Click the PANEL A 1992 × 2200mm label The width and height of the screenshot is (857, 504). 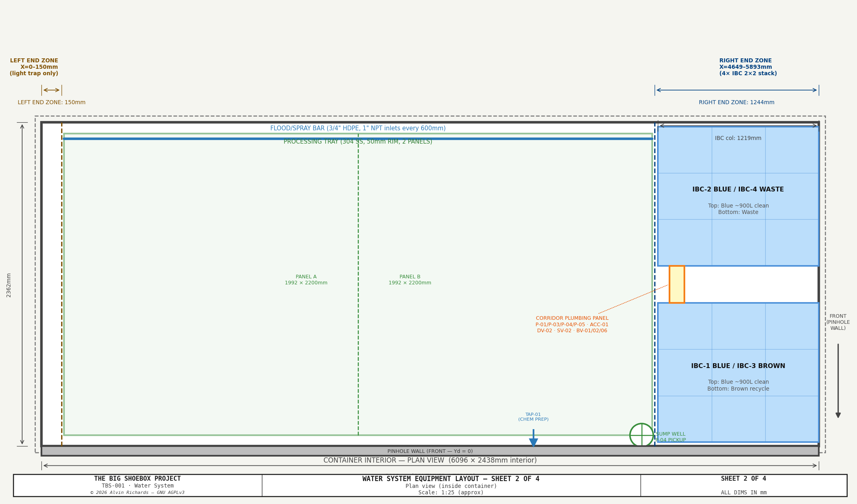pyautogui.click(x=306, y=280)
